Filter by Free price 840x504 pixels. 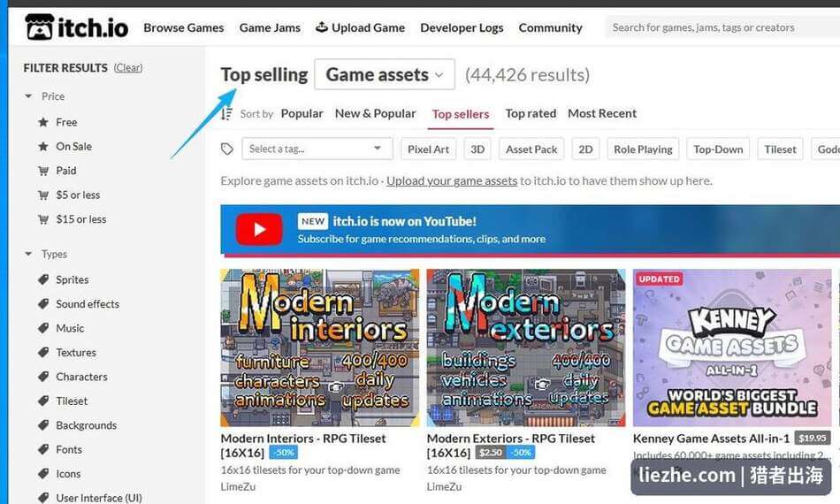coord(66,122)
